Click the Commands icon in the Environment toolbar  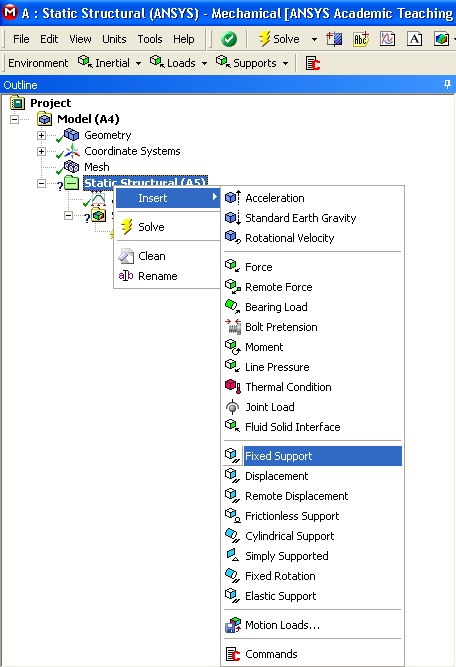pyautogui.click(x=313, y=63)
